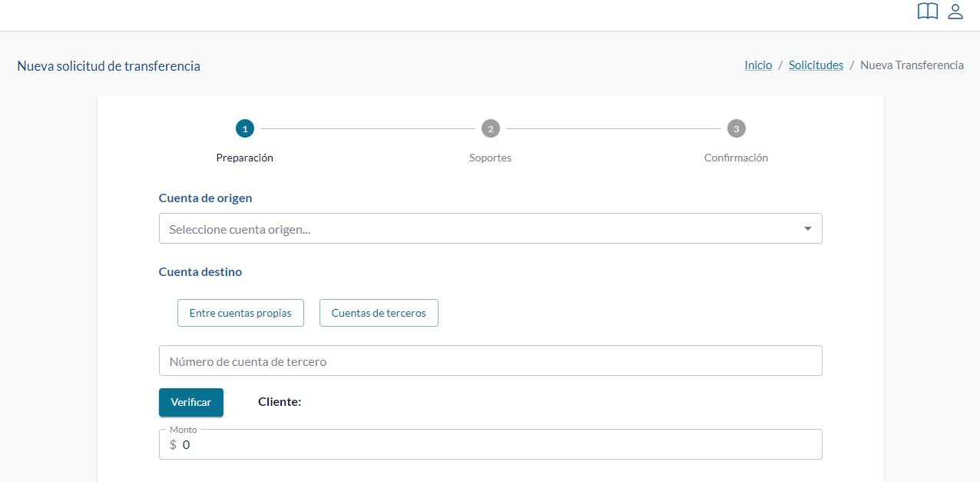Image resolution: width=980 pixels, height=482 pixels.
Task: Choose 'Cuentas de terceros' option
Action: pos(379,313)
